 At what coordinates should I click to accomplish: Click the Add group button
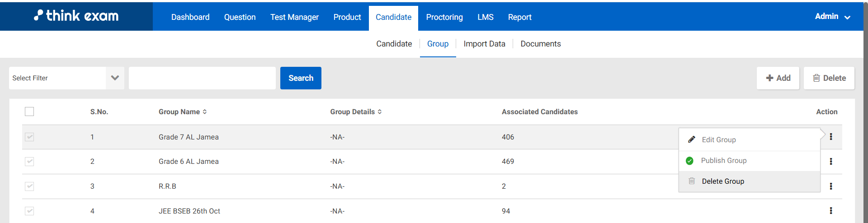click(778, 78)
